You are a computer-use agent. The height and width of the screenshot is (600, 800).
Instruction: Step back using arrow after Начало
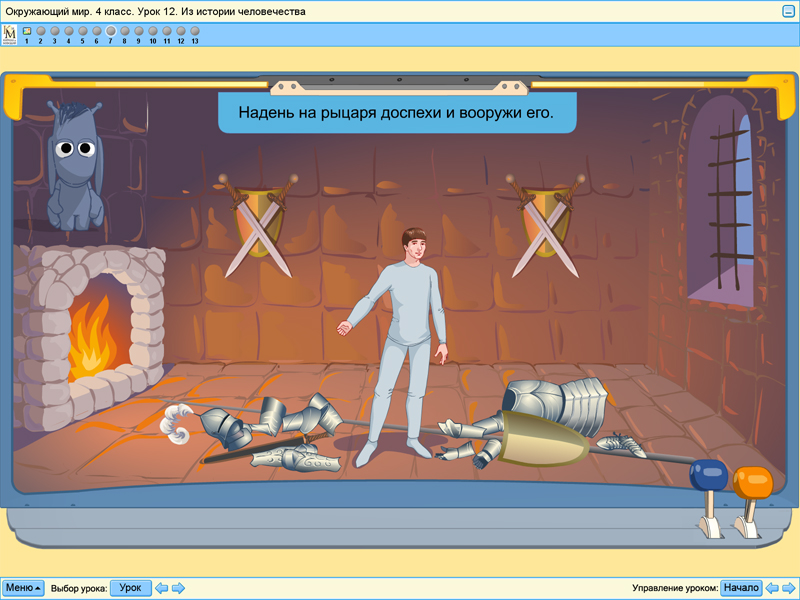coord(772,588)
